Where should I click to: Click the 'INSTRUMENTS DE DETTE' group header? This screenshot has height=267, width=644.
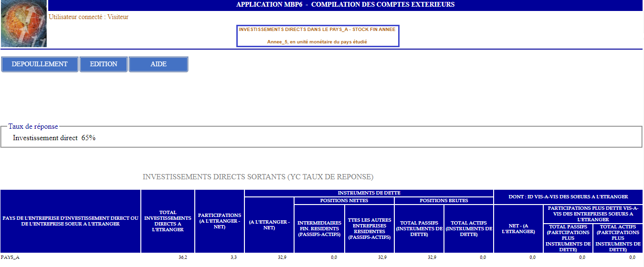point(369,193)
